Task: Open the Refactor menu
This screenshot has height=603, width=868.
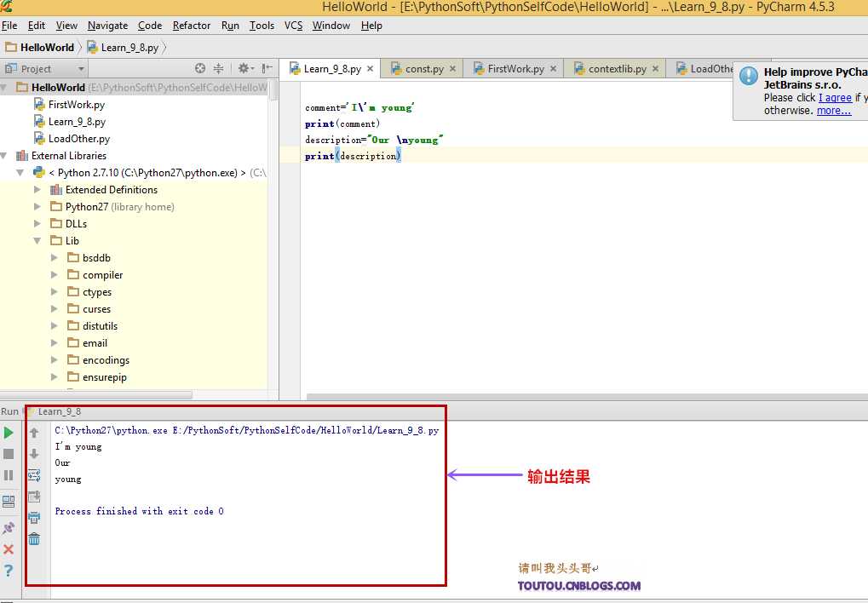Action: tap(192, 26)
